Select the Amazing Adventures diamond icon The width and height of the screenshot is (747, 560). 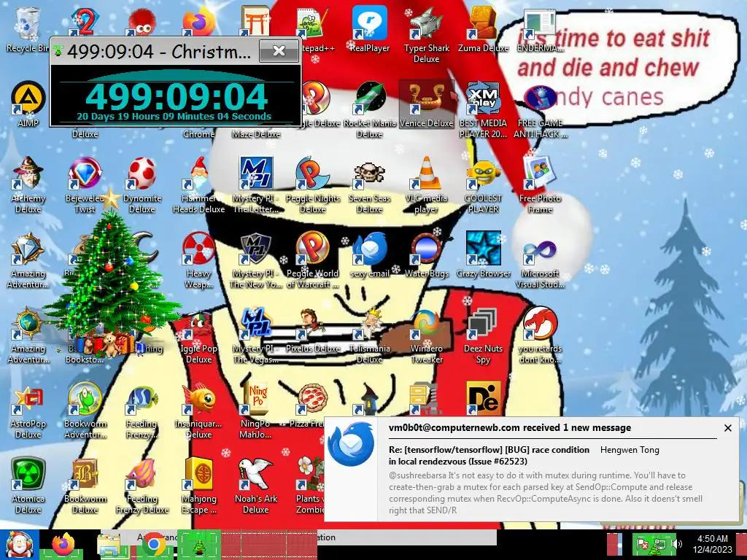[28, 260]
